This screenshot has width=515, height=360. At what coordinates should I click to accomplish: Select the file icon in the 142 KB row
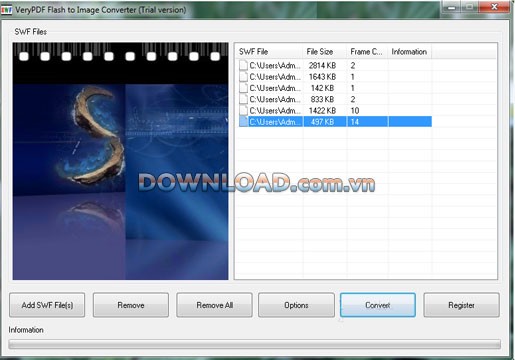tap(243, 88)
